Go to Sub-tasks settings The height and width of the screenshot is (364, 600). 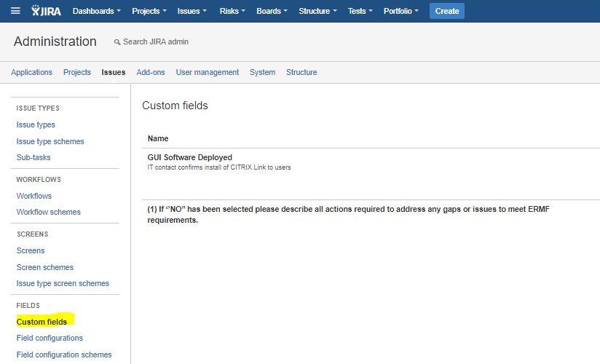click(33, 157)
